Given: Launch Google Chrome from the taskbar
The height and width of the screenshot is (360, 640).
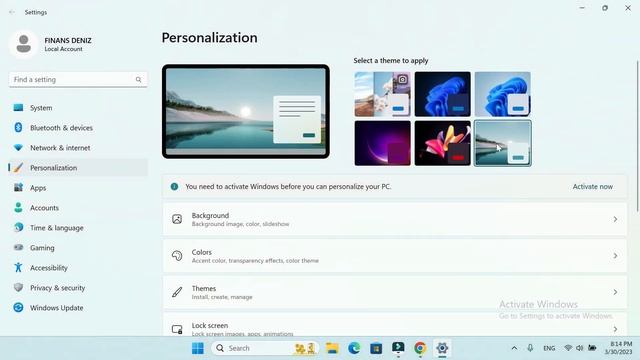Looking at the screenshot, I should [x=420, y=348].
